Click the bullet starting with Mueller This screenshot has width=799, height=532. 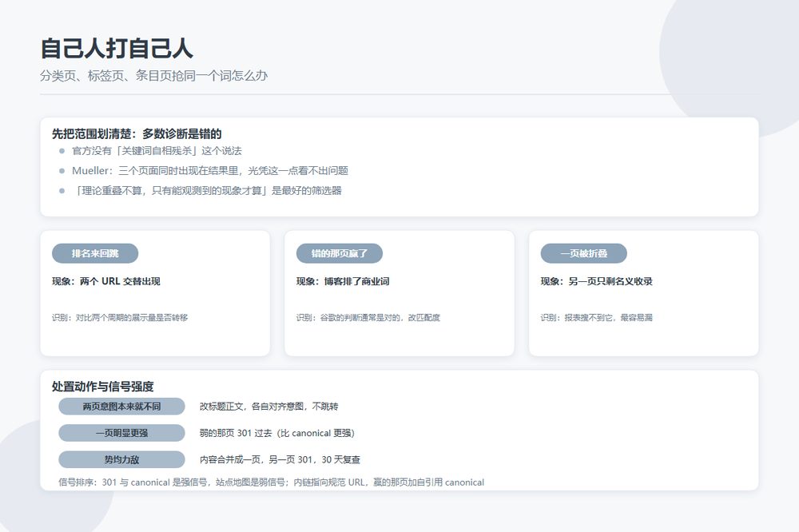coord(210,171)
